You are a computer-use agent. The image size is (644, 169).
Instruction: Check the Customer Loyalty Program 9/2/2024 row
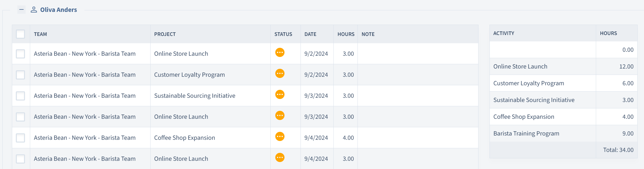[x=20, y=75]
